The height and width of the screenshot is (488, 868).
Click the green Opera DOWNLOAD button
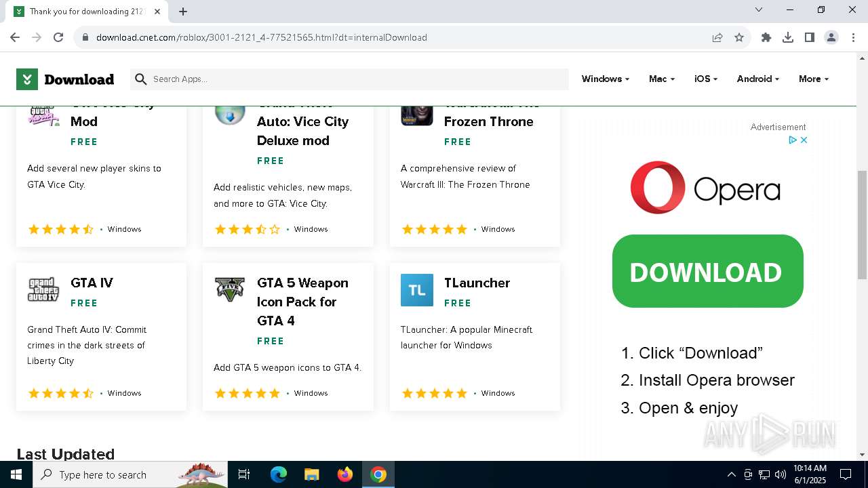click(707, 271)
